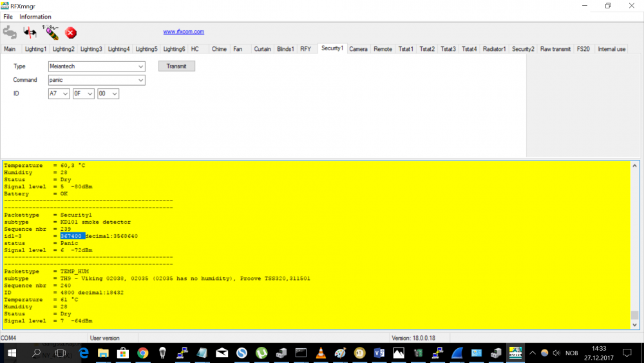Follow the www.rfxcom.com link
Viewport: 644px width, 363px height.
point(184,31)
